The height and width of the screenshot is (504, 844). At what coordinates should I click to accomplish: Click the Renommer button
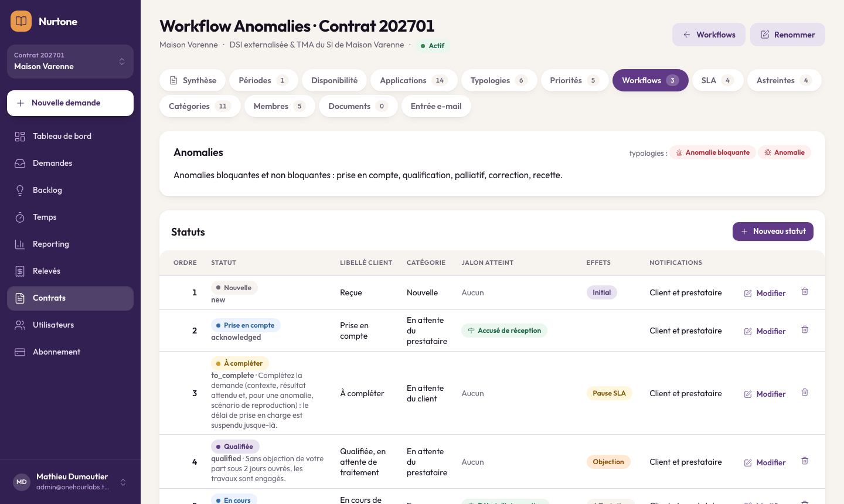point(788,35)
